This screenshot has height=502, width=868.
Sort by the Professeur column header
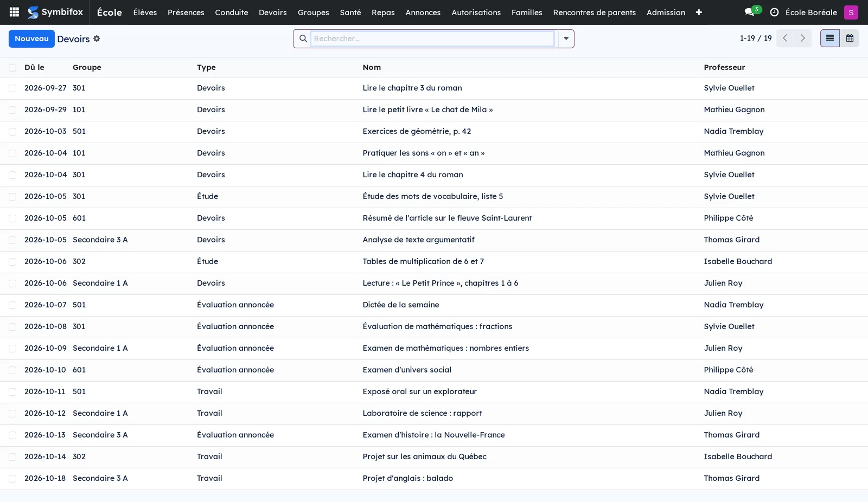(x=724, y=67)
